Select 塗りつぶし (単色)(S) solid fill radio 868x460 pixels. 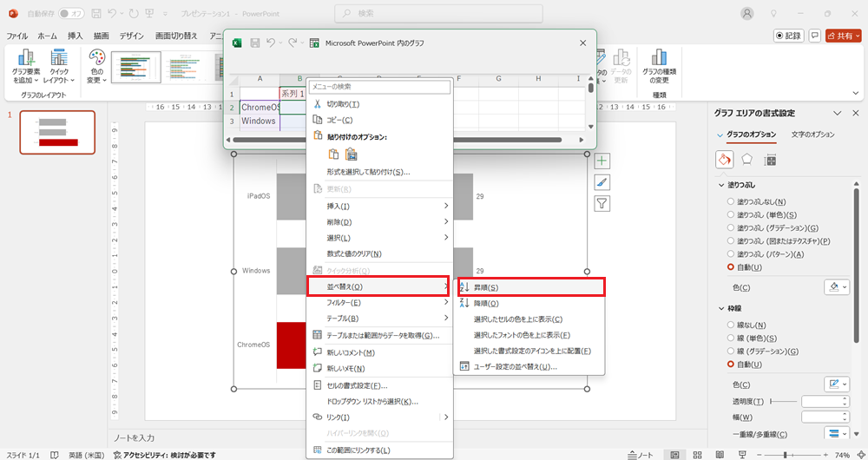[731, 214]
